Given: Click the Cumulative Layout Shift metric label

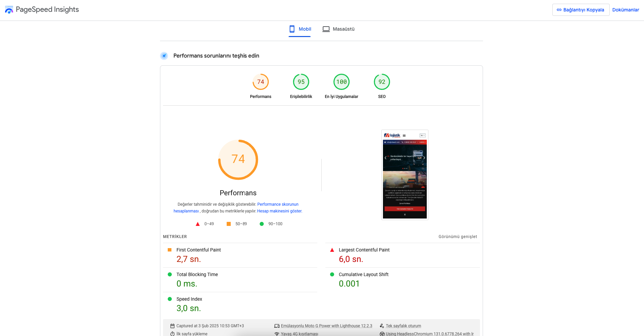Looking at the screenshot, I should [x=364, y=274].
